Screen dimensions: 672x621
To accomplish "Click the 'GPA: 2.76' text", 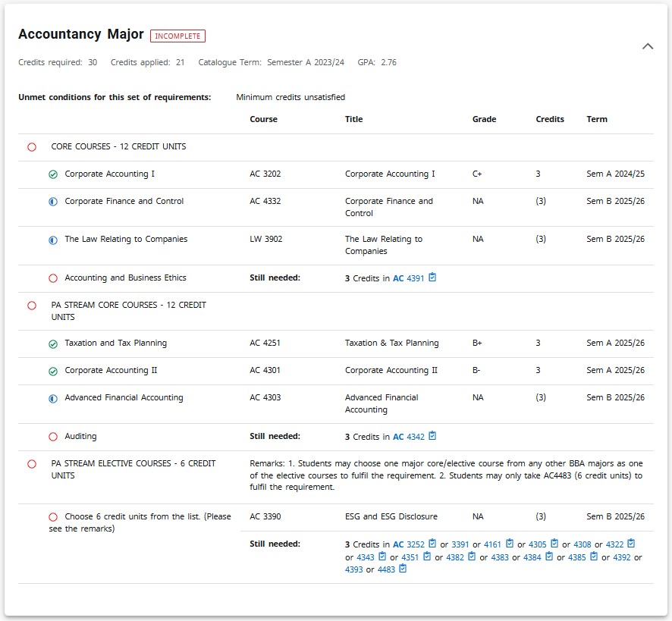I will click(x=377, y=62).
